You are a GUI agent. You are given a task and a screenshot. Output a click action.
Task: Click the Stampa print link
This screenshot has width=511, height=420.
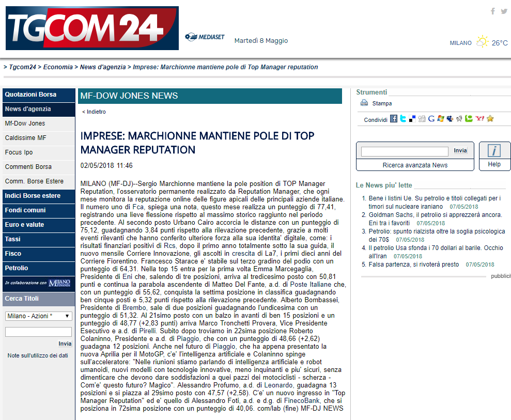(382, 103)
